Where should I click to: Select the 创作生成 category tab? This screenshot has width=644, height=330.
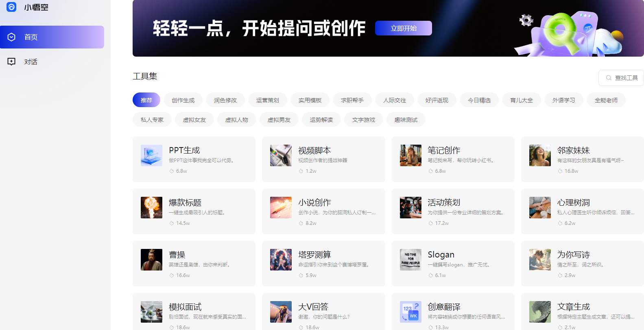pyautogui.click(x=183, y=100)
